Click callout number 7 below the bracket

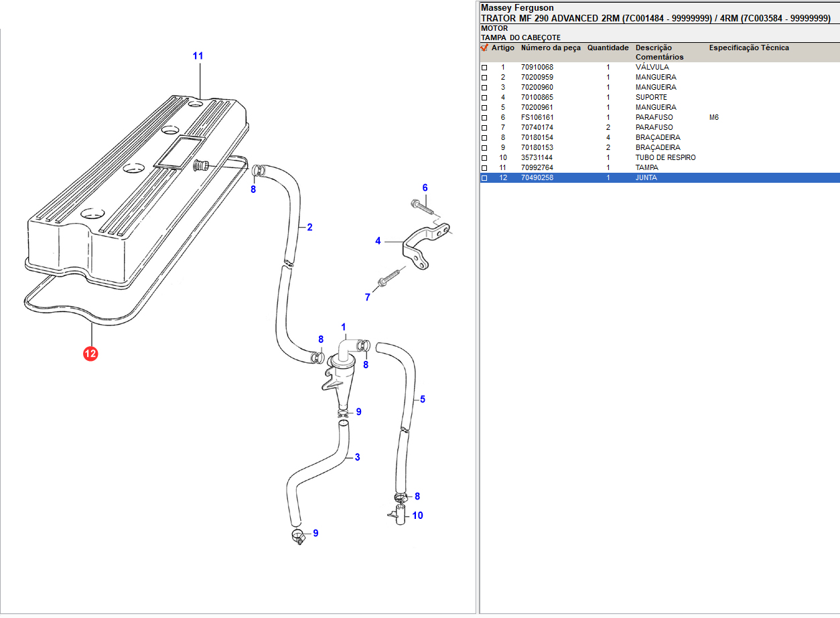(367, 297)
